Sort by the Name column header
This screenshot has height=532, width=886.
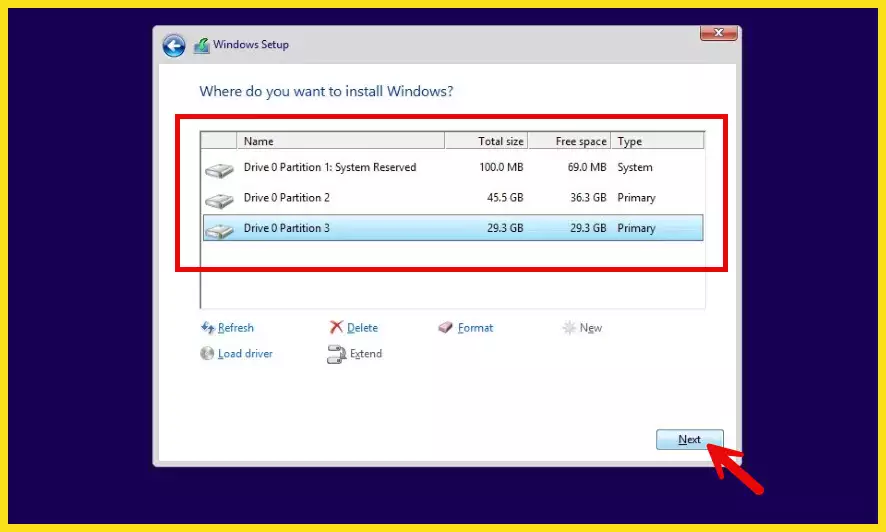pos(341,141)
